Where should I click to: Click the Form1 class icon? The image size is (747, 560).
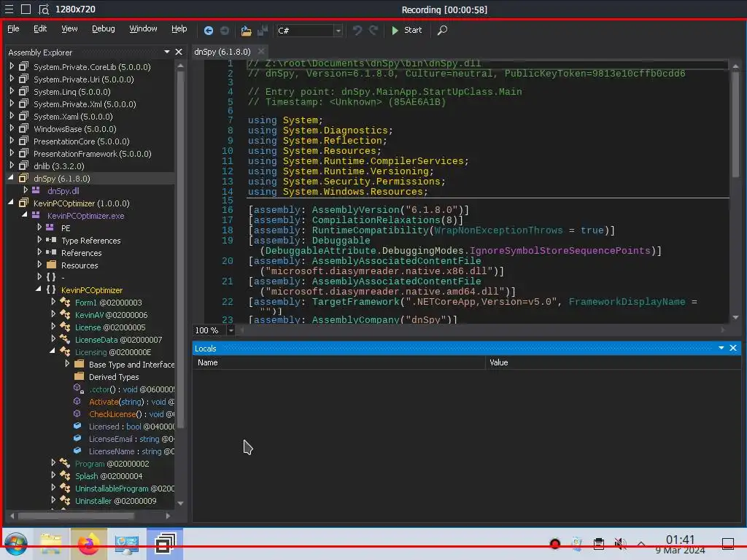point(65,302)
